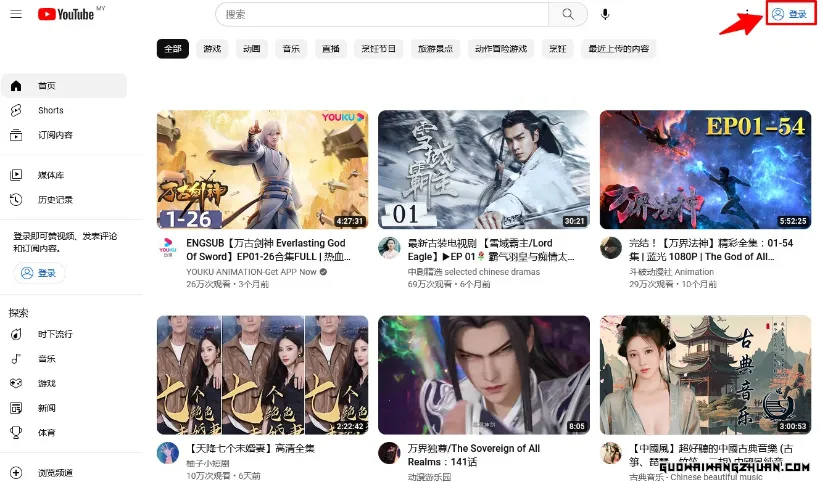Open the 完结！【万界法神】精彩全集 title

(x=711, y=250)
